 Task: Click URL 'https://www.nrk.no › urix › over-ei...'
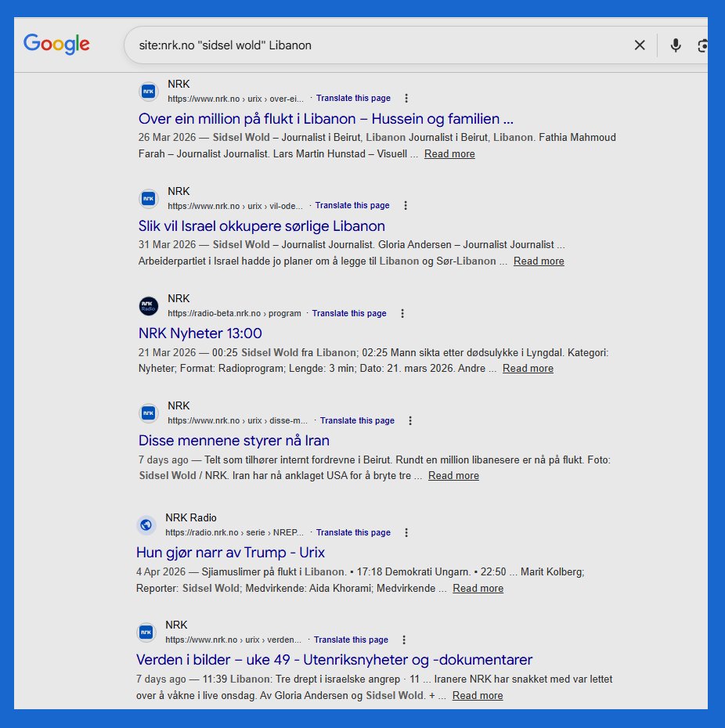[x=236, y=99]
